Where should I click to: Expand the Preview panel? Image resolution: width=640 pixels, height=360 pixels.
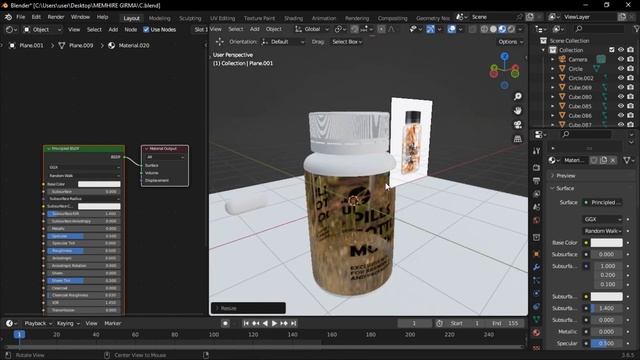pos(565,176)
